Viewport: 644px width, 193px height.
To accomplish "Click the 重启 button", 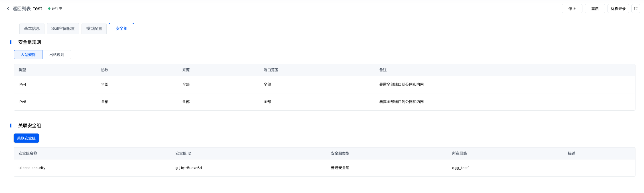I will (x=595, y=9).
